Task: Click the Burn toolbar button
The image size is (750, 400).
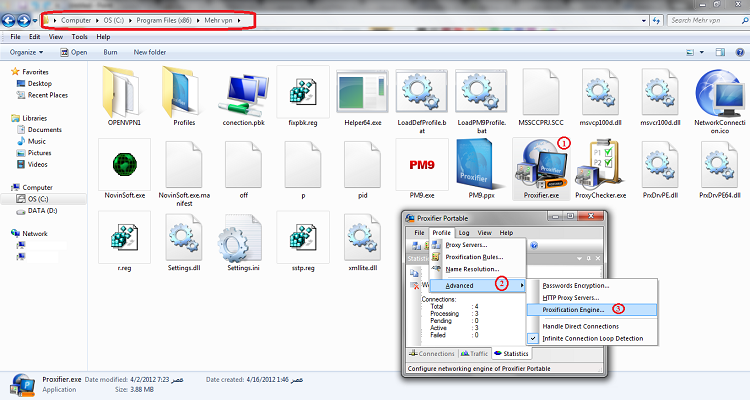Action: [x=110, y=52]
